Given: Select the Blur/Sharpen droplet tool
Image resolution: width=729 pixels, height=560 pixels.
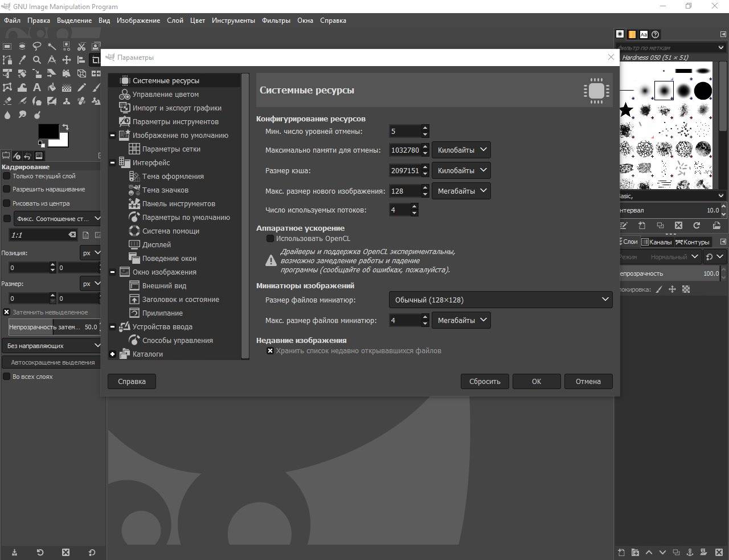Looking at the screenshot, I should pyautogui.click(x=7, y=115).
